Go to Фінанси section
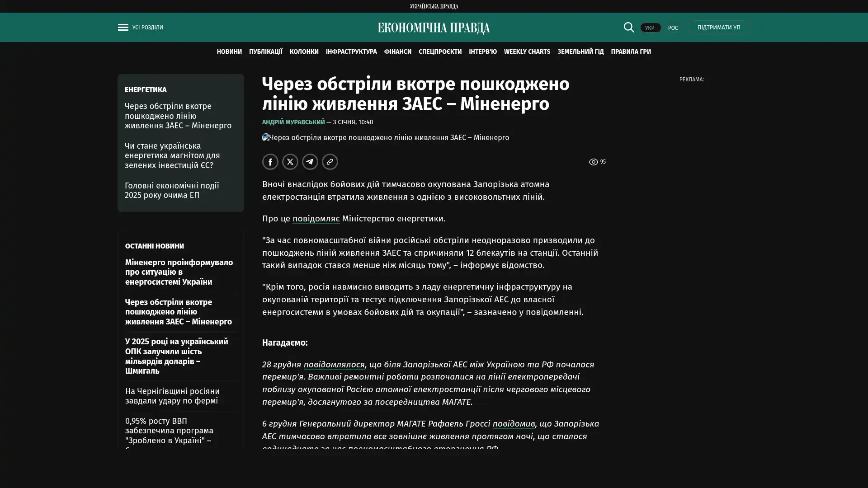The height and width of the screenshot is (488, 868). [x=397, y=52]
